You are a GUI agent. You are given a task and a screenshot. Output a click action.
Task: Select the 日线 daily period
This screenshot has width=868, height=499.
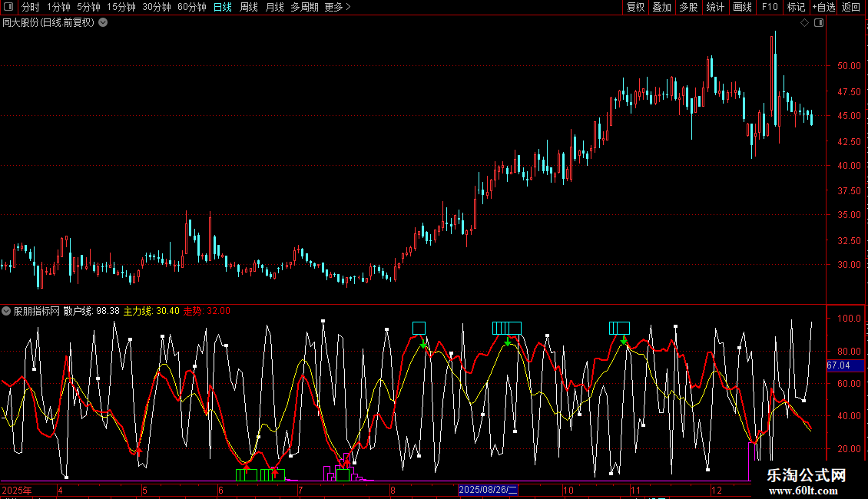point(223,7)
